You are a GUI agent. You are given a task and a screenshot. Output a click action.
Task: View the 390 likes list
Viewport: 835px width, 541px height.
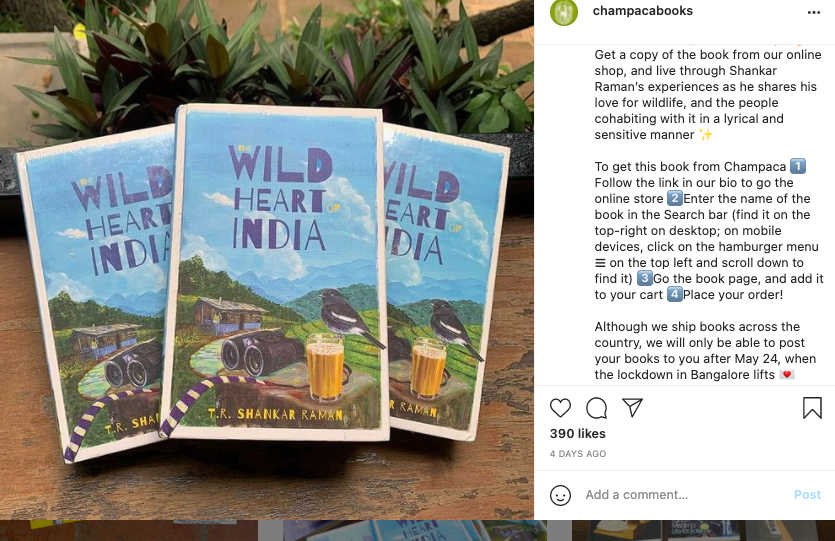click(x=578, y=434)
